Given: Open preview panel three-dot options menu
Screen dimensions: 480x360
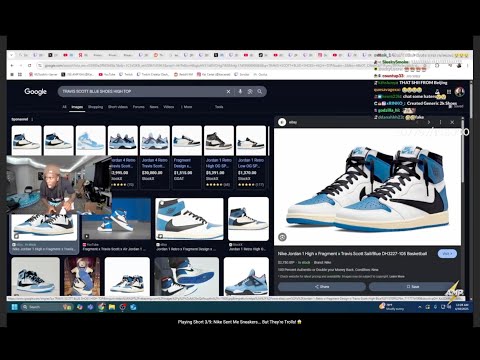Looking at the screenshot, I should click(440, 122).
